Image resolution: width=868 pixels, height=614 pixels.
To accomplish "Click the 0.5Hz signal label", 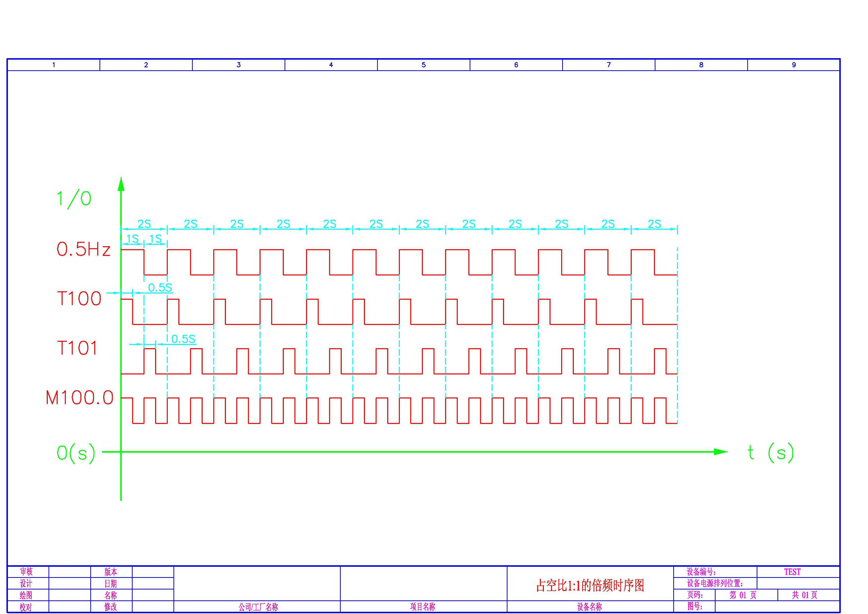I will 83,249.
